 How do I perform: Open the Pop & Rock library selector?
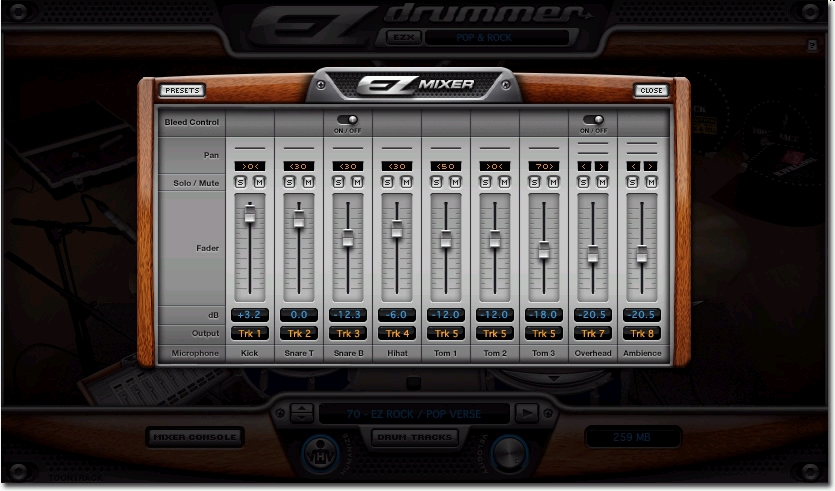[497, 37]
